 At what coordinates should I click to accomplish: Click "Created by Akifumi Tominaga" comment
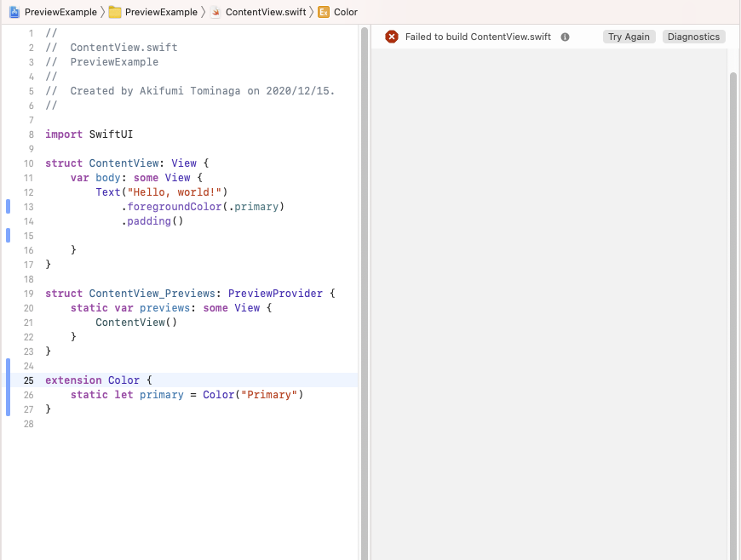tap(155, 91)
